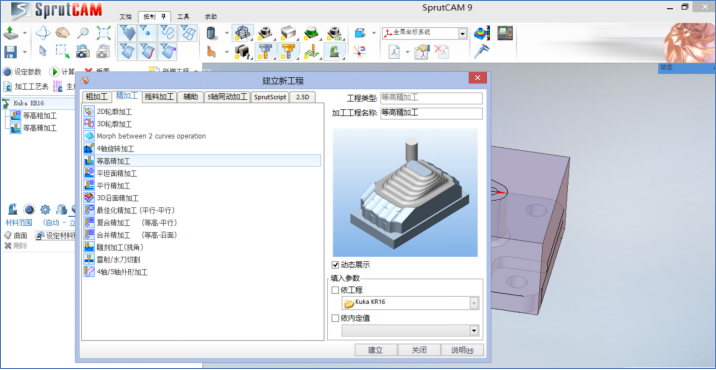Viewport: 716px width, 370px height.
Task: Open the global coordinate system dropdown
Action: [x=463, y=33]
